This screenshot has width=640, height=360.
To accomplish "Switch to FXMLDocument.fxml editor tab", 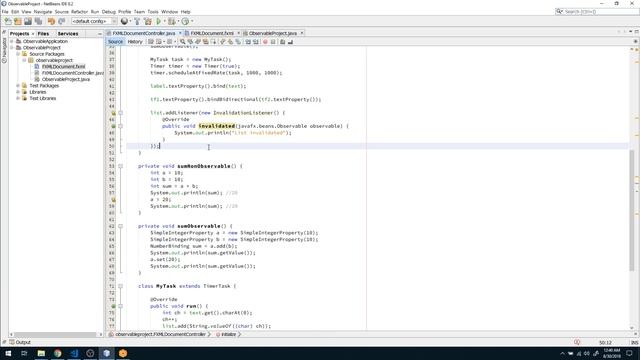I will (x=212, y=33).
